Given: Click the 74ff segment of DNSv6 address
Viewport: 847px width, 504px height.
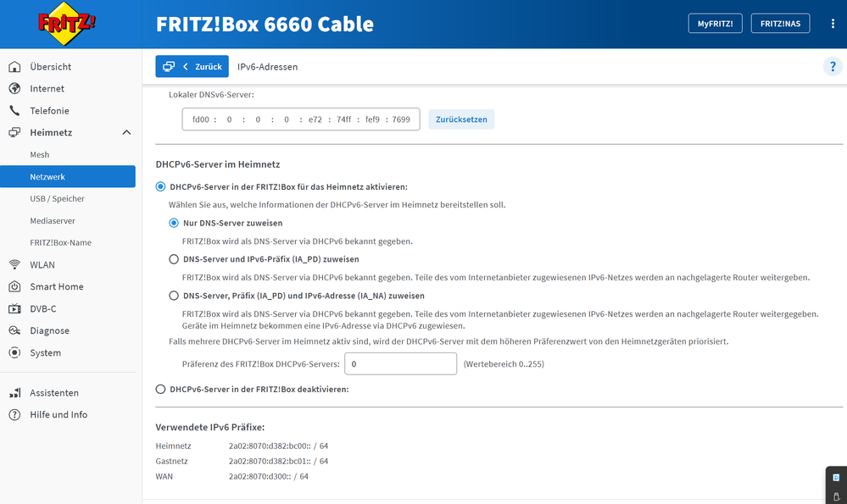Looking at the screenshot, I should 343,119.
